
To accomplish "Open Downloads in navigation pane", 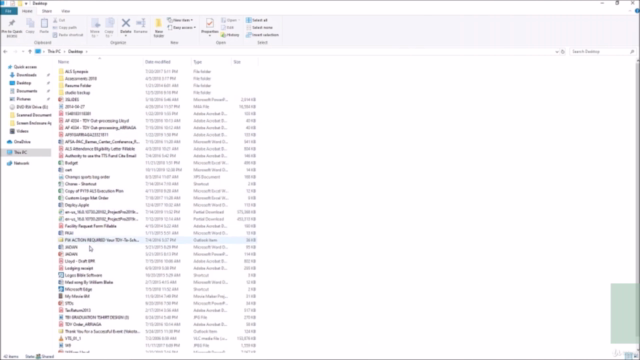I will pos(26,75).
